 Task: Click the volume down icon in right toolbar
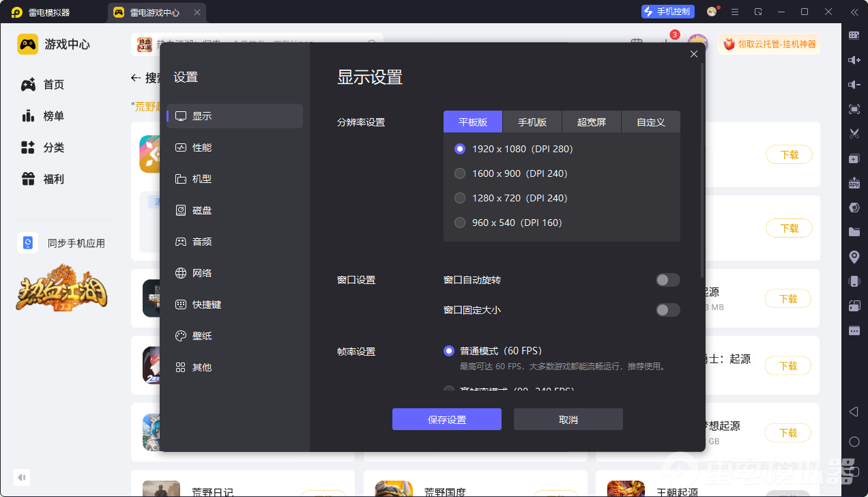(x=854, y=85)
